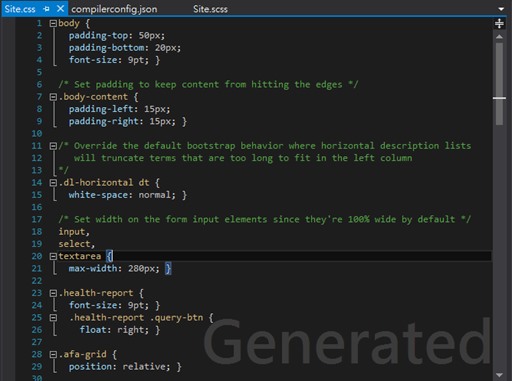Click the split editor handle icon
Screen dimensions: 512x381
pyautogui.click(x=499, y=24)
